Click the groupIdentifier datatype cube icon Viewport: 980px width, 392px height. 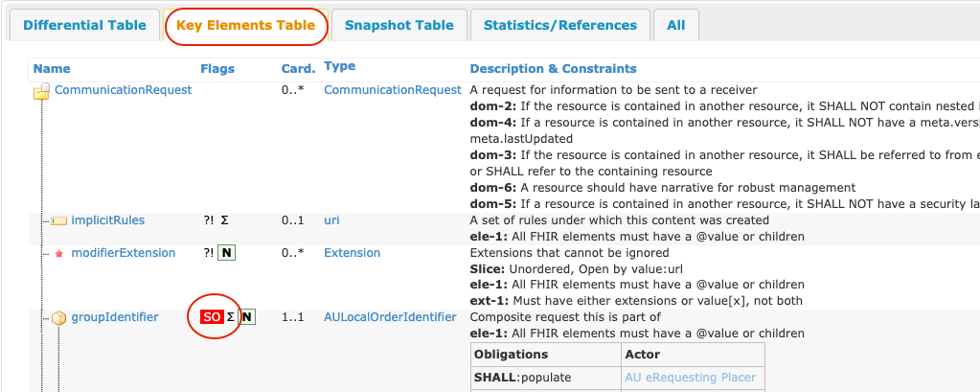point(58,318)
